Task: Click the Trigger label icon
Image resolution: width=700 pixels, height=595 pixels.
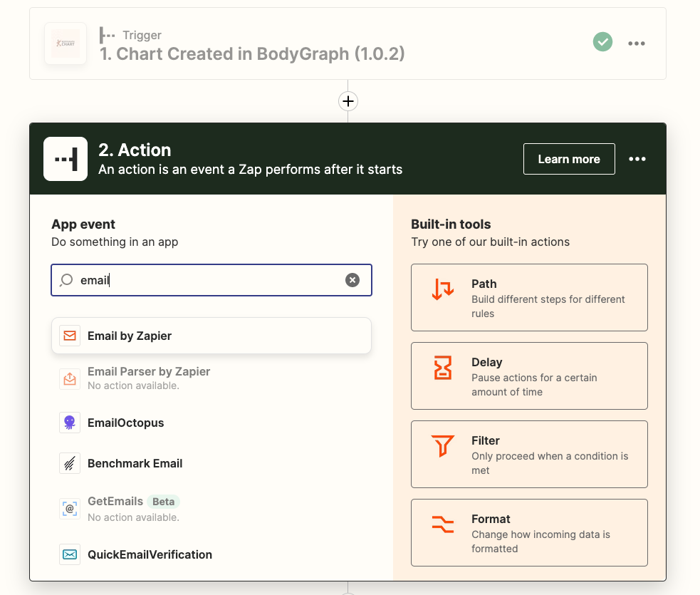Action: [107, 35]
